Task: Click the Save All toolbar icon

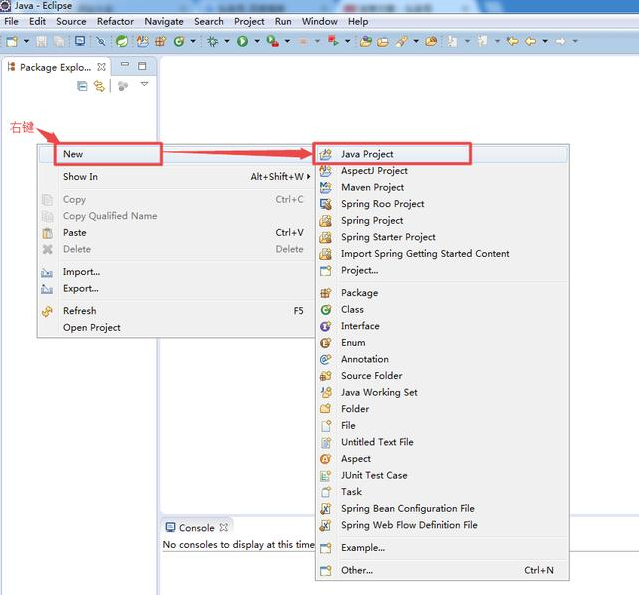Action: pos(59,41)
